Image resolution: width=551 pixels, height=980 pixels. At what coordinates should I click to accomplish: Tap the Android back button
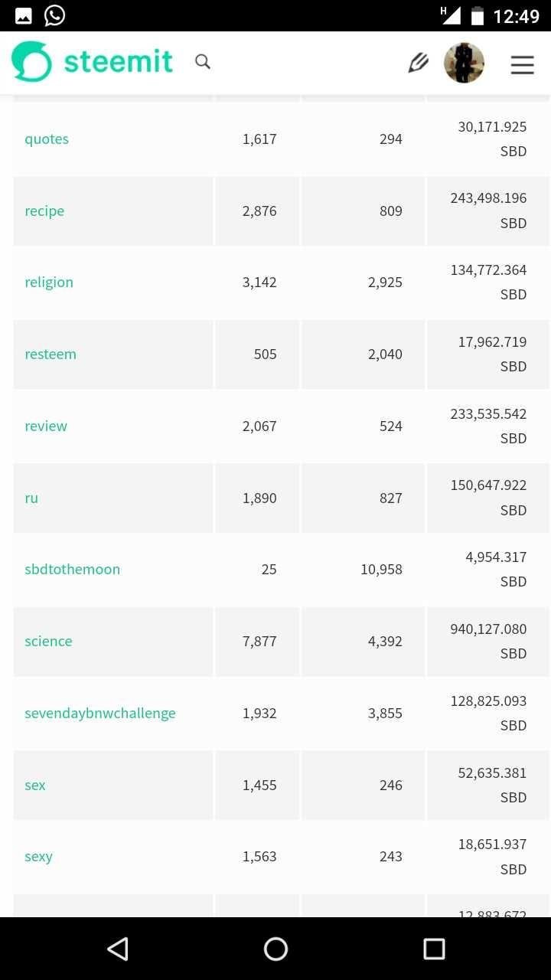(117, 949)
